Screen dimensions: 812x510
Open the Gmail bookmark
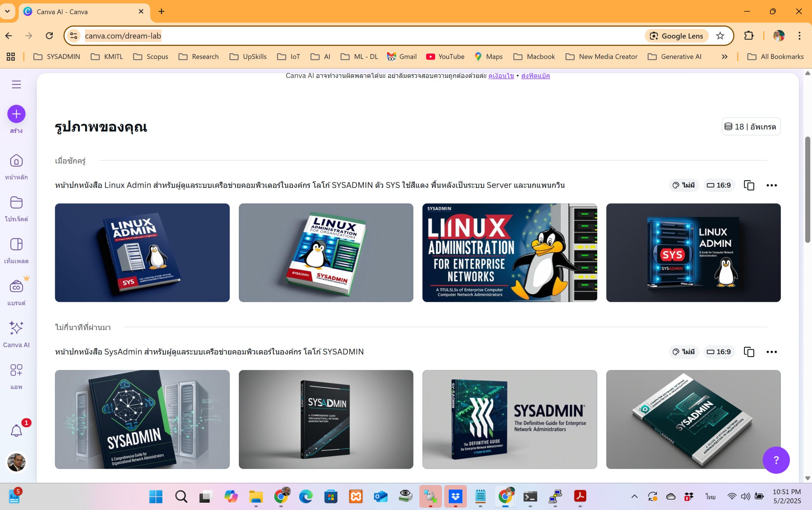coord(402,57)
